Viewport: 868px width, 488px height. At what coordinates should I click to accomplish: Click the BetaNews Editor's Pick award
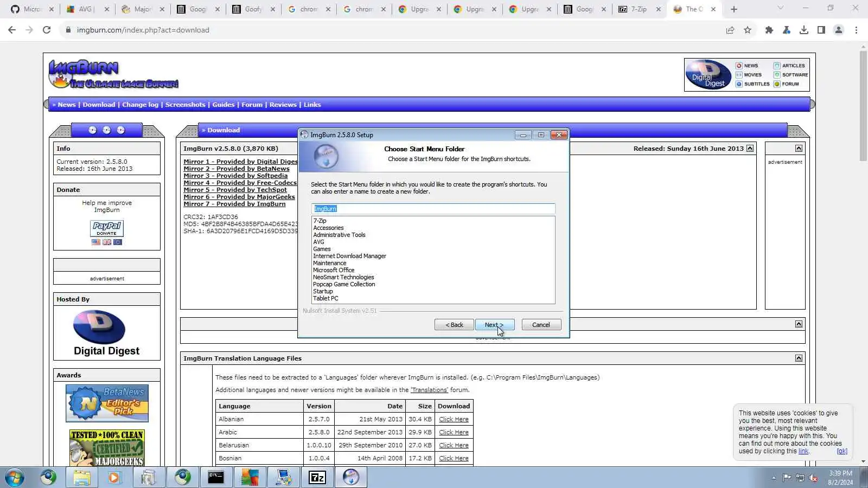click(107, 403)
